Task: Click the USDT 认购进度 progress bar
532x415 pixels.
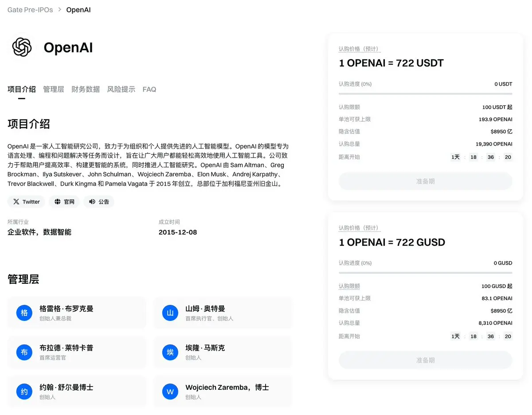Action: coord(426,94)
